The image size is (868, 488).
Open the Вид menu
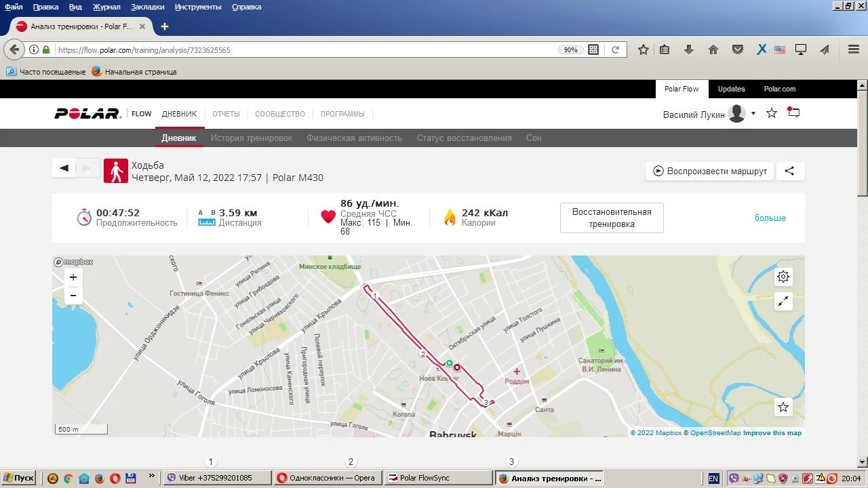point(75,7)
